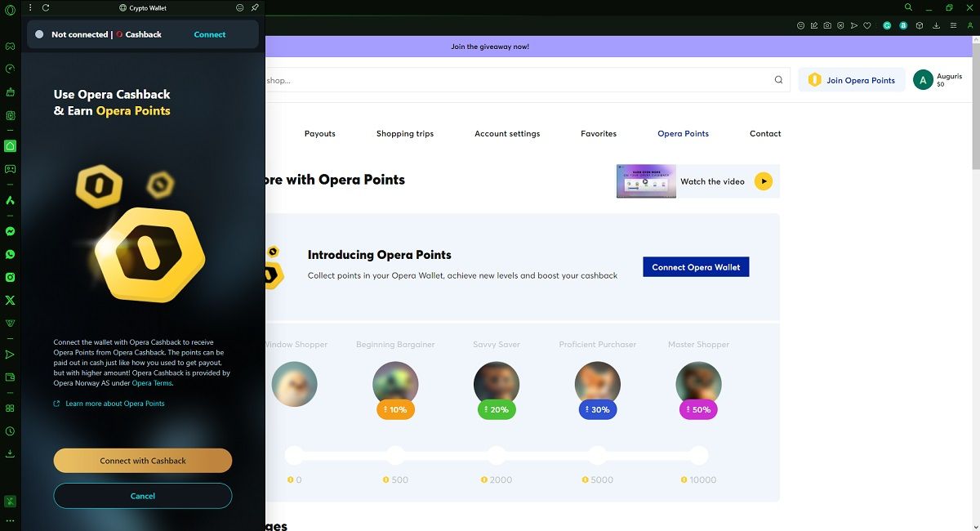Viewport: 980px width, 531px height.
Task: Switch to the Opera Points tab
Action: click(x=683, y=133)
